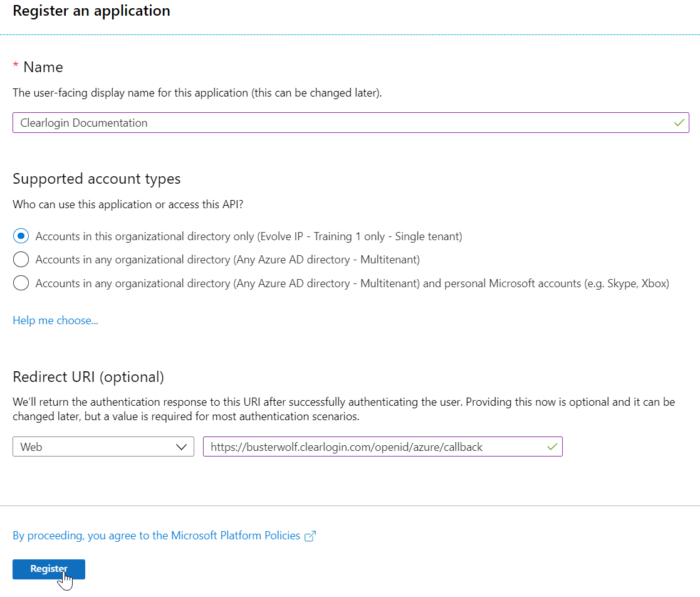Click the Name section label

pos(43,67)
